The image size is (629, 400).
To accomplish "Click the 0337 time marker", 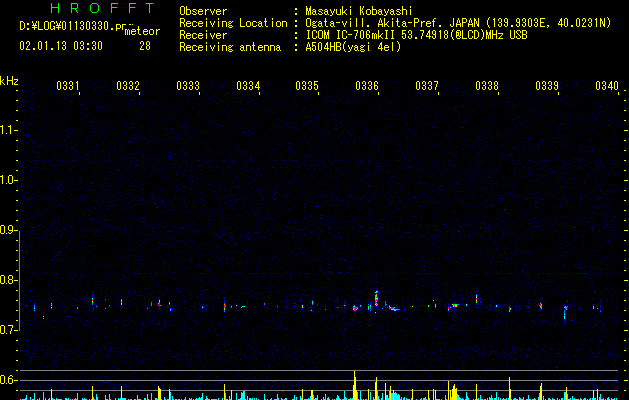I will coord(427,85).
